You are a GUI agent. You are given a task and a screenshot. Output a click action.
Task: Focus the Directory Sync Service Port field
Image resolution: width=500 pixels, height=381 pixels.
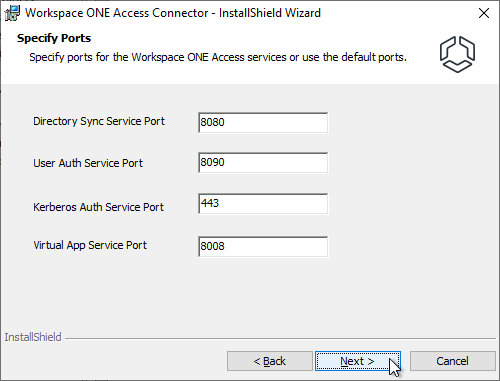(x=263, y=123)
